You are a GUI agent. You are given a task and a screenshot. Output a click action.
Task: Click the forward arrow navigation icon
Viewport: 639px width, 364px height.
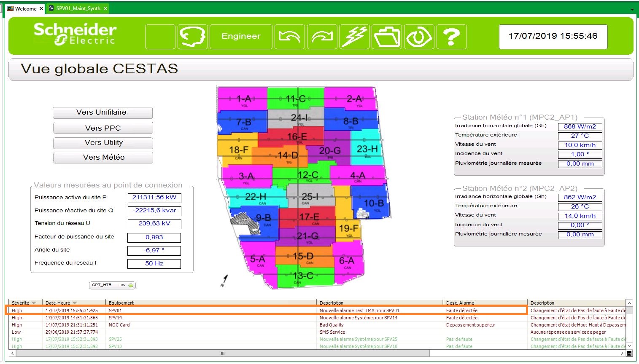click(x=322, y=37)
